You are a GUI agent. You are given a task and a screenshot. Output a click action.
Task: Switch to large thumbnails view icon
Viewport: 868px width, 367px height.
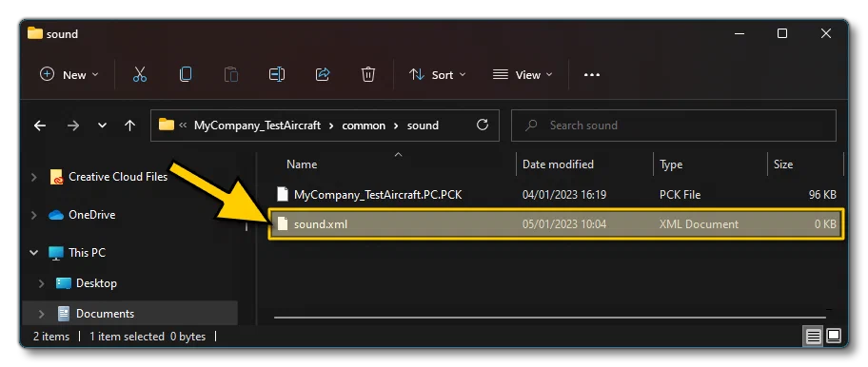click(834, 336)
